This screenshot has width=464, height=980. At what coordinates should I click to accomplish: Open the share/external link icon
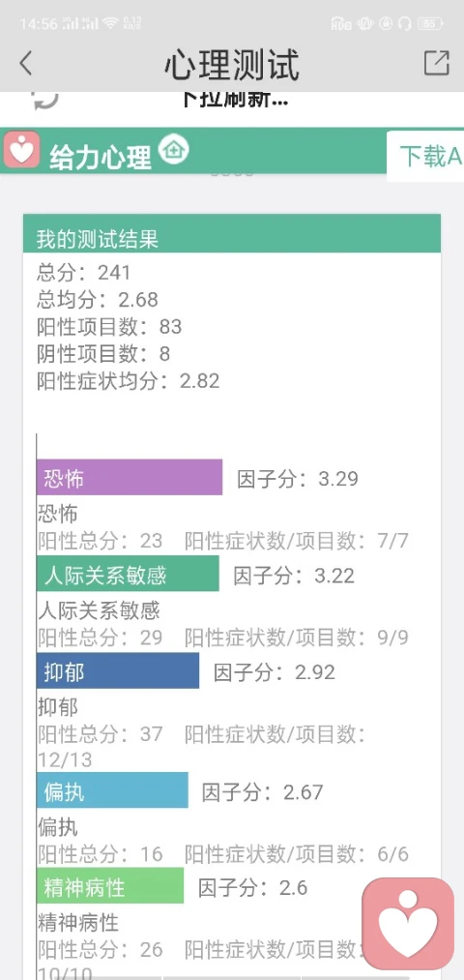pos(437,63)
